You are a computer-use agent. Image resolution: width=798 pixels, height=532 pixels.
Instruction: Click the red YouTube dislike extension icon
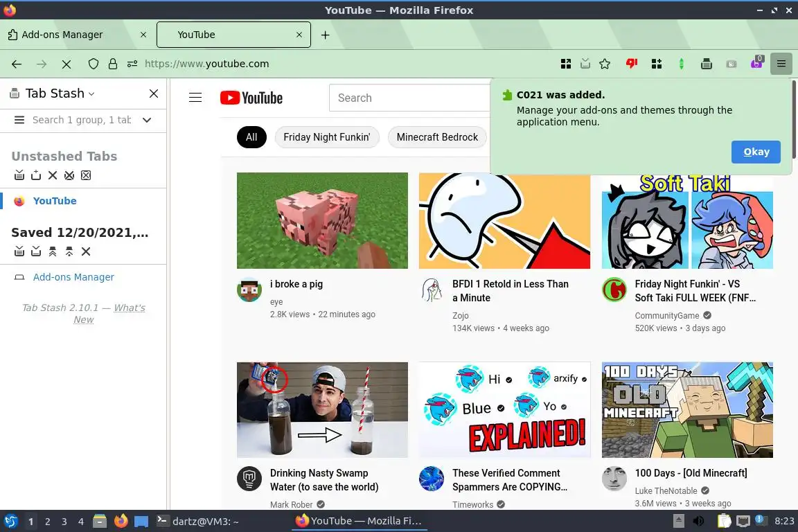(632, 64)
